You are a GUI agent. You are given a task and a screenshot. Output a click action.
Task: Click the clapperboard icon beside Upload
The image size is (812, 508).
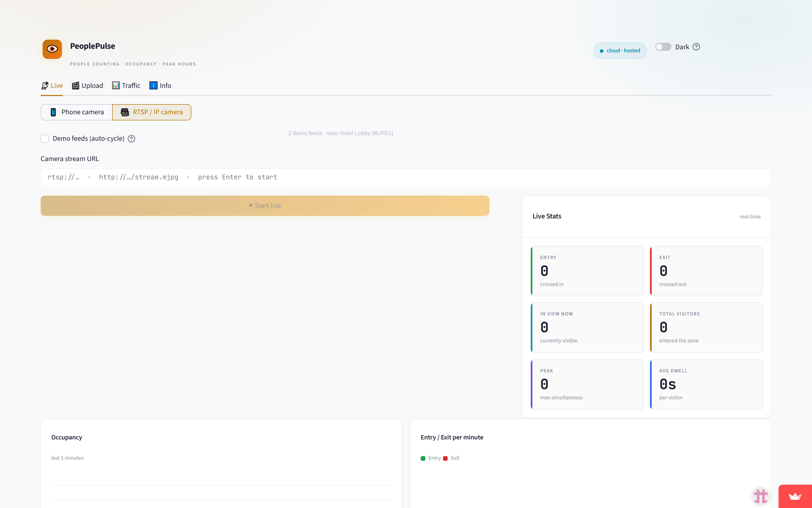pos(76,86)
